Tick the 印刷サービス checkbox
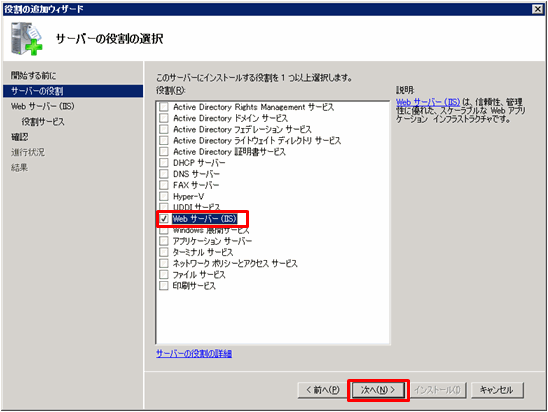Screen dimensions: 548x412 164,286
